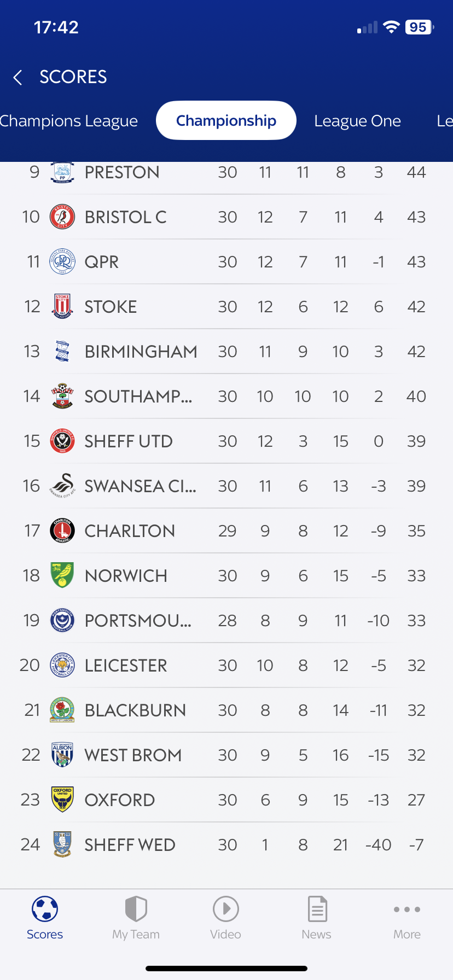The height and width of the screenshot is (980, 453).
Task: Tap the iOS home indicator bar
Action: coord(226,969)
